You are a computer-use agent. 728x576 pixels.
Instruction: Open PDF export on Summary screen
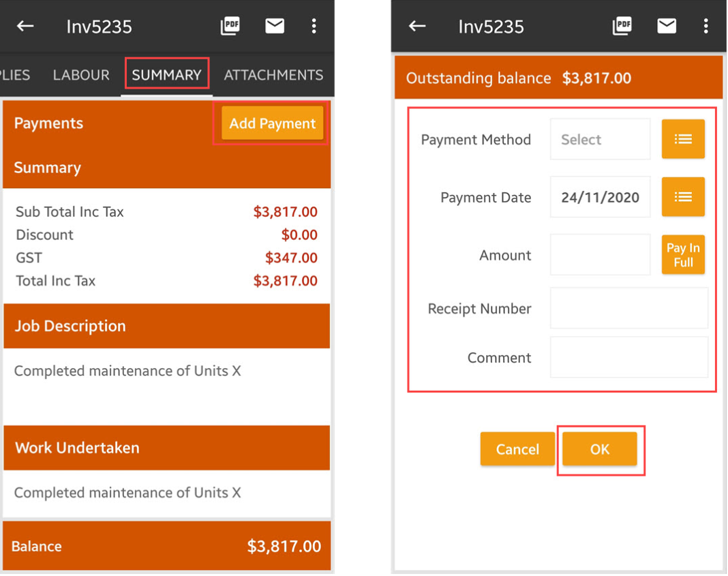[x=230, y=27]
